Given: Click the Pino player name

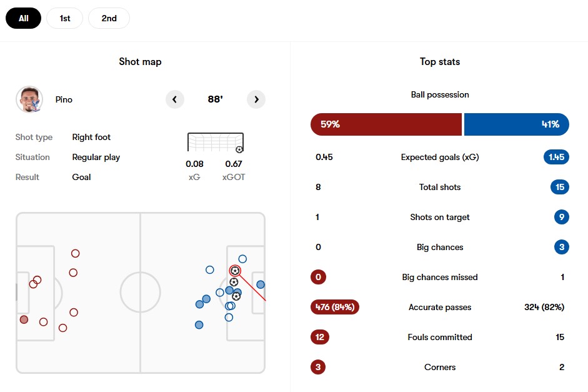Looking at the screenshot, I should 64,99.
